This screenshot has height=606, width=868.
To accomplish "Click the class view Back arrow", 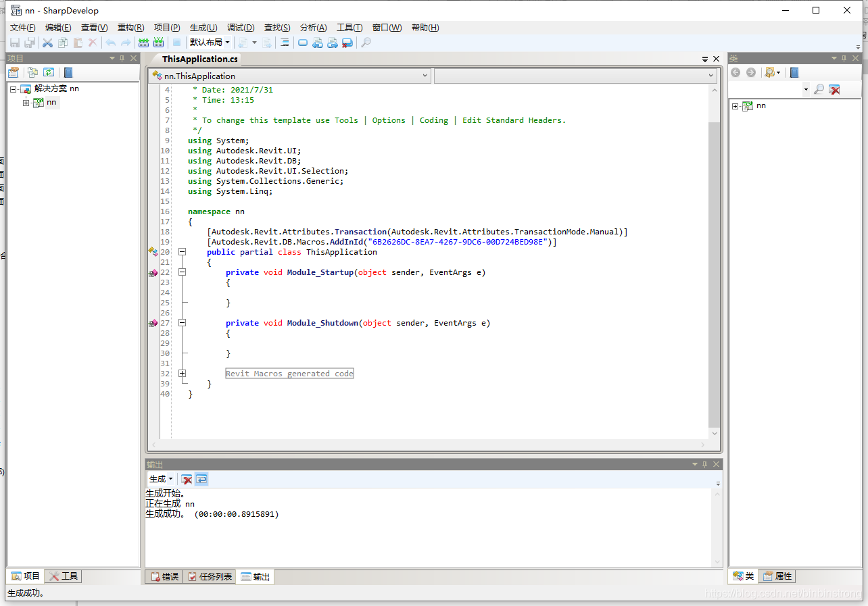I will pos(736,72).
